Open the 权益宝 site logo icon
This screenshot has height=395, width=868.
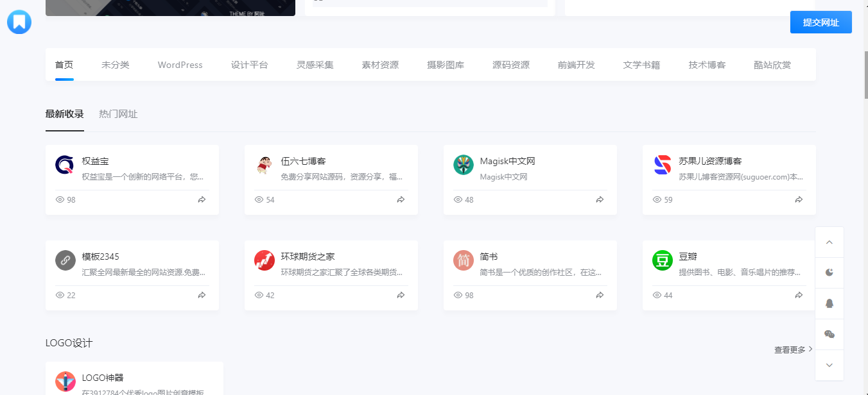(x=65, y=165)
